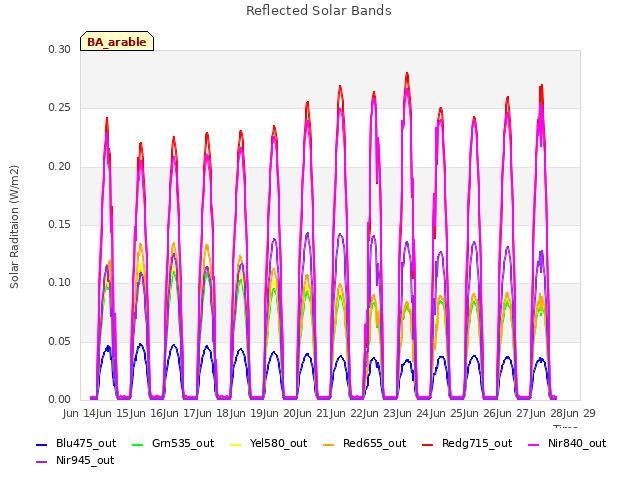Click the 0.15 y-axis tick label
Screen dimensions: 640x480
point(60,224)
